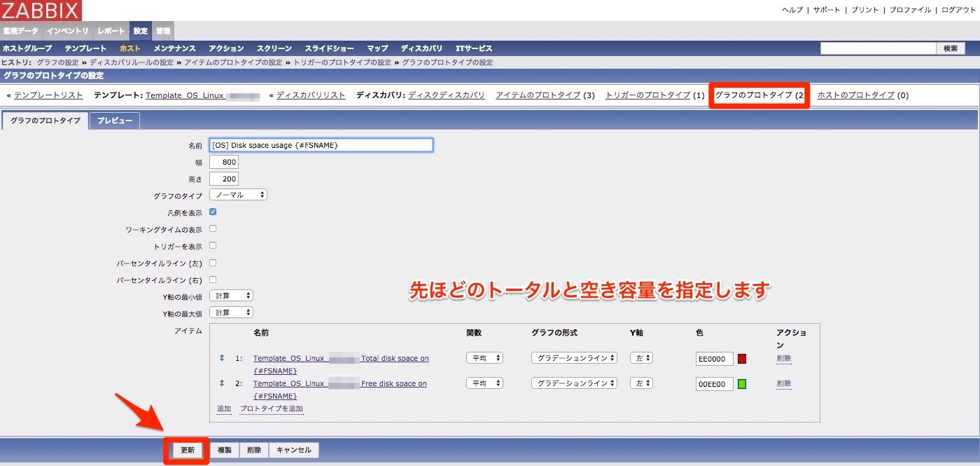This screenshot has width=980, height=466.
Task: Click the プロトタイプを追加 link
Action: pos(272,409)
